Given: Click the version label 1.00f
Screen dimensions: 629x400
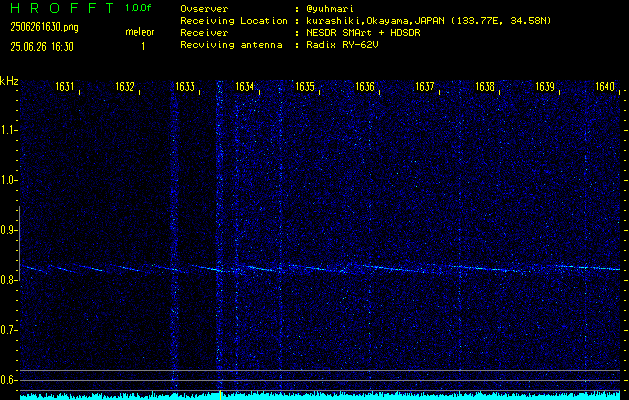Looking at the screenshot, I should coord(138,8).
